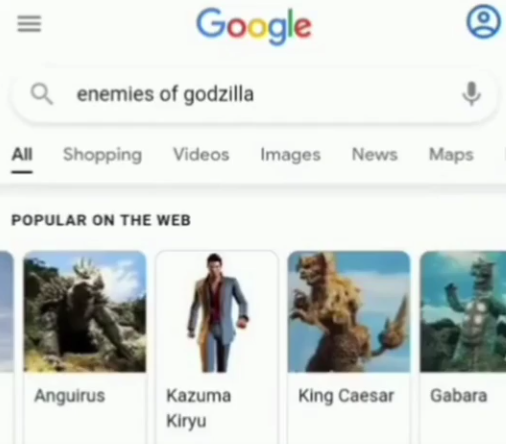Open the News tab
506x444 pixels.
tap(375, 155)
